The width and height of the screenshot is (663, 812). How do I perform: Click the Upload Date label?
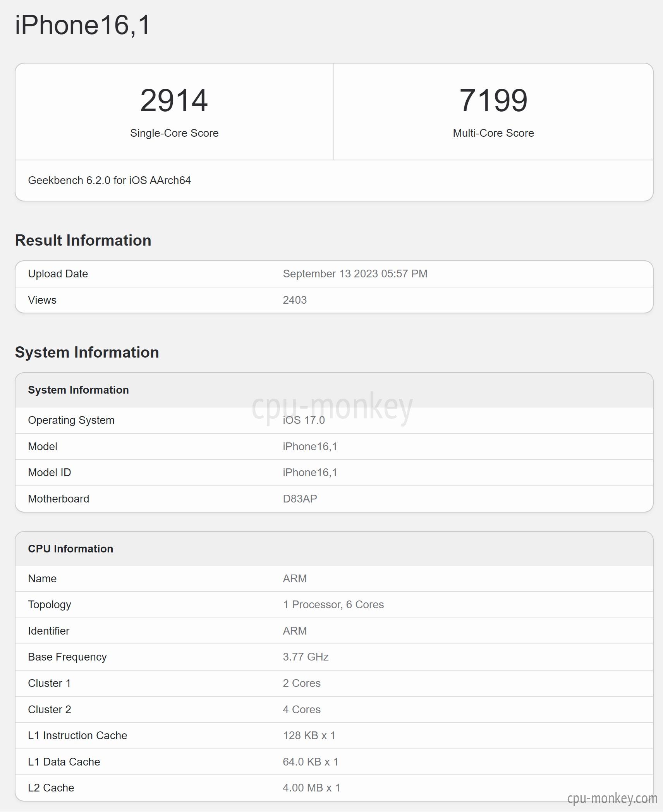[x=58, y=274]
